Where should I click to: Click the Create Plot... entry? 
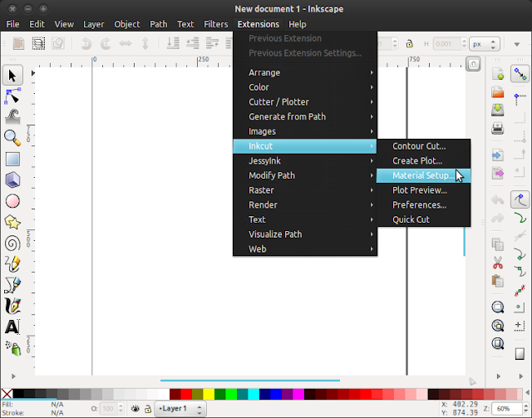coord(423,161)
